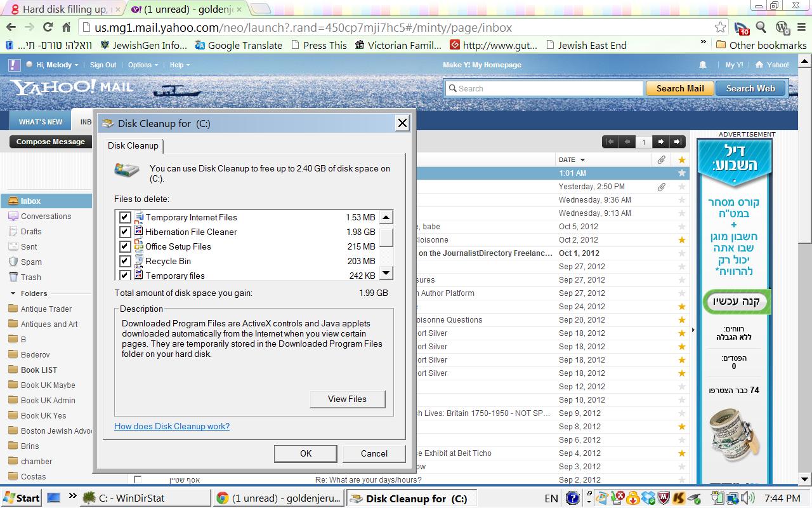This screenshot has height=508, width=812.
Task: Click OK in Disk Cleanup
Action: point(306,453)
